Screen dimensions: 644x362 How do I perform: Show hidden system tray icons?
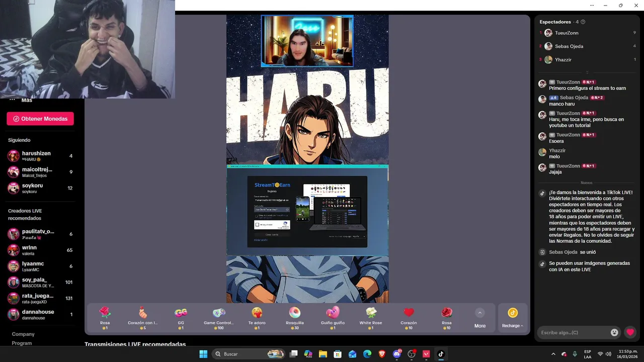point(553,354)
